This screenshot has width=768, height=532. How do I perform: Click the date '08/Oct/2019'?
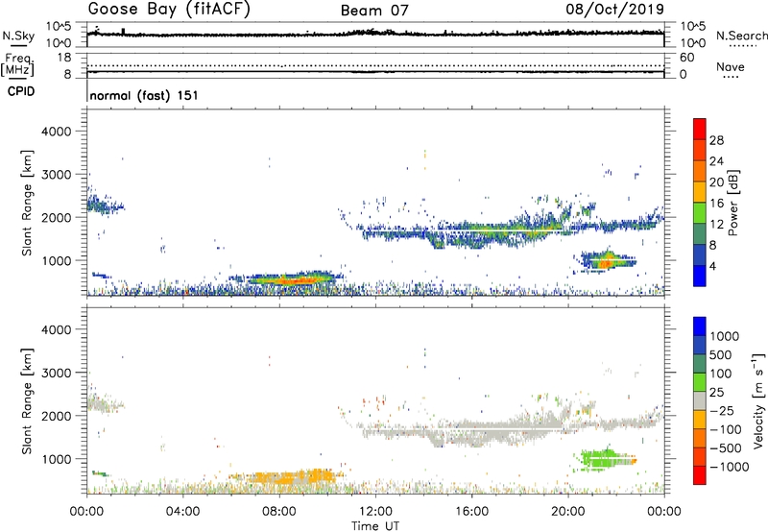[x=614, y=10]
